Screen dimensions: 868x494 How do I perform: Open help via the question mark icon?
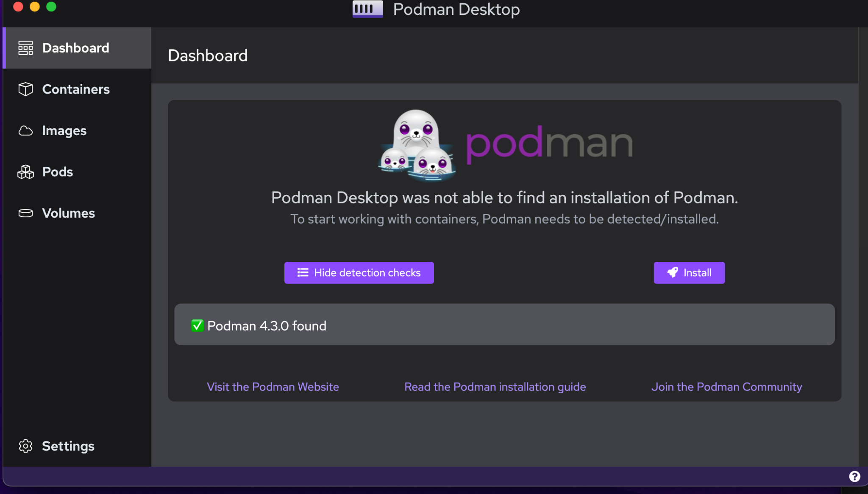tap(854, 476)
